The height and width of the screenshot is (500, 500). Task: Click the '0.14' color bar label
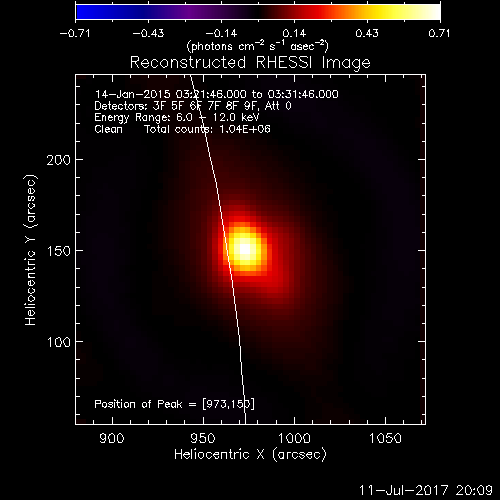click(294, 33)
